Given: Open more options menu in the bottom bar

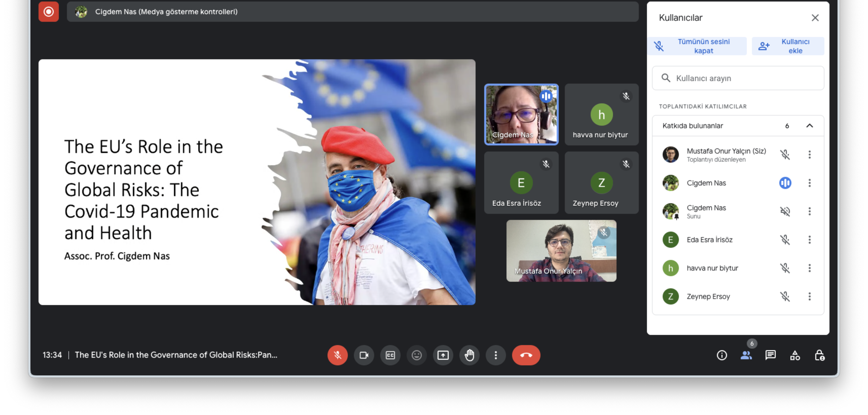Looking at the screenshot, I should click(496, 355).
